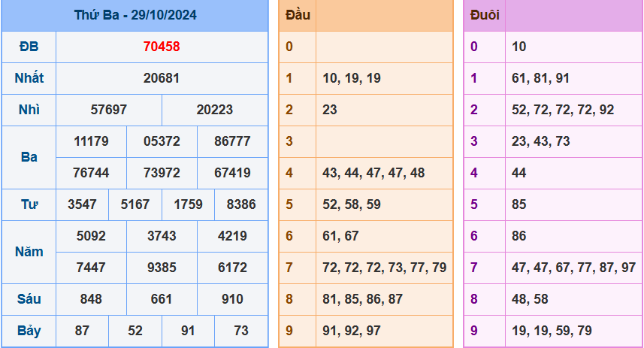This screenshot has width=644, height=348.
Task: Click the Nhì row label
Action: [x=29, y=110]
